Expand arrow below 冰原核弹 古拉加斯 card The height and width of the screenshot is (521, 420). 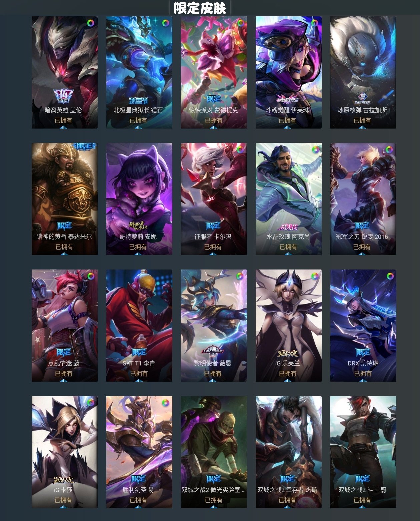[362, 127]
